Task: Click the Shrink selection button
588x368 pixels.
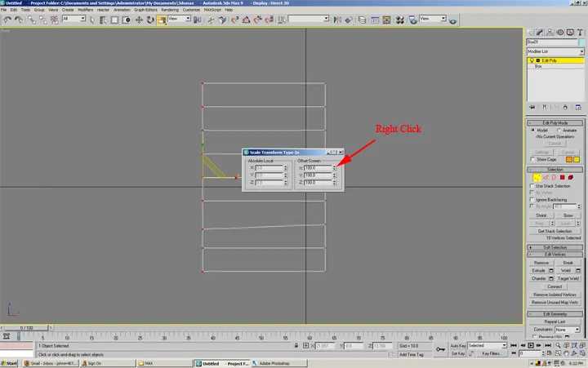Action: (541, 215)
